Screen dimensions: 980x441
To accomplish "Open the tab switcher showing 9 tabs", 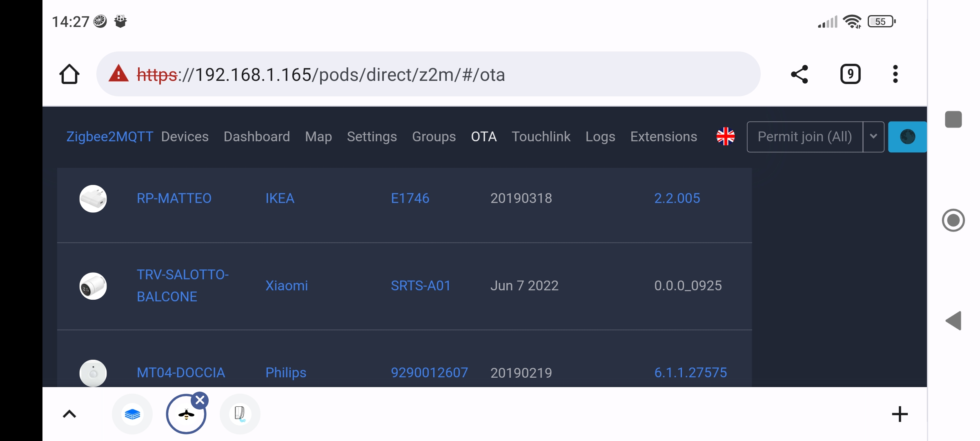I will tap(850, 74).
